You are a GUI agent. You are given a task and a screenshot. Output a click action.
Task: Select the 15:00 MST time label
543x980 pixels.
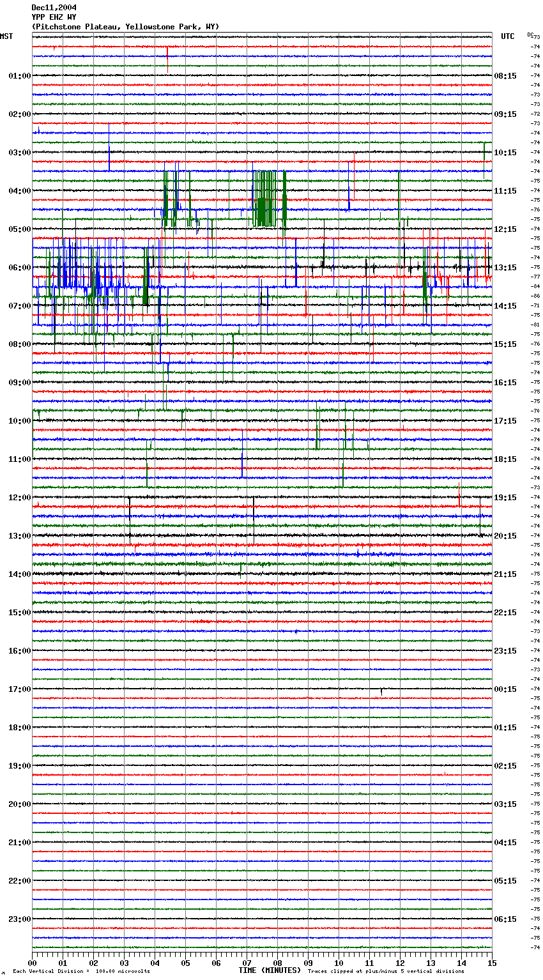click(x=20, y=613)
